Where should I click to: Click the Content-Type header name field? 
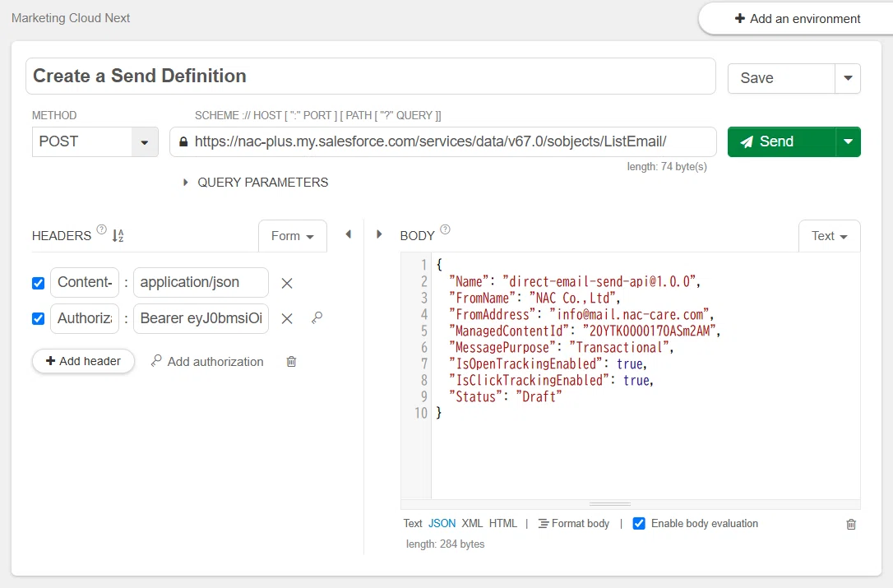[85, 283]
